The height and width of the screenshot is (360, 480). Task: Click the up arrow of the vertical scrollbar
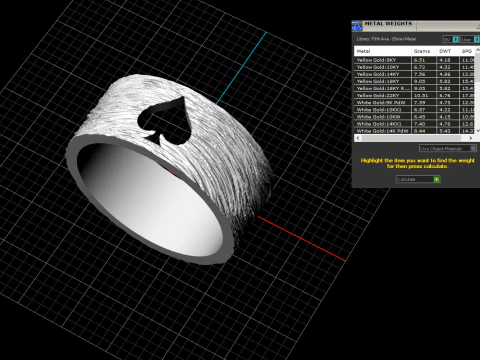click(477, 50)
